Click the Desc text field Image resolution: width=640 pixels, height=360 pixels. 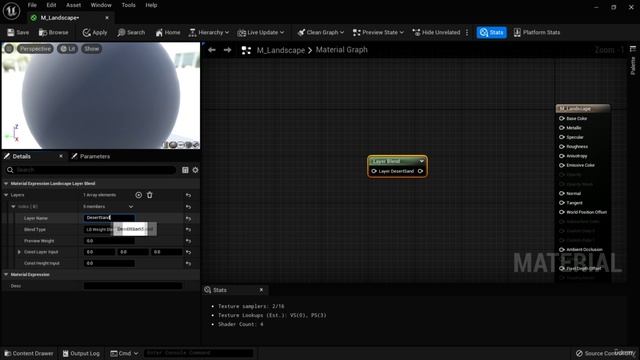(x=133, y=286)
